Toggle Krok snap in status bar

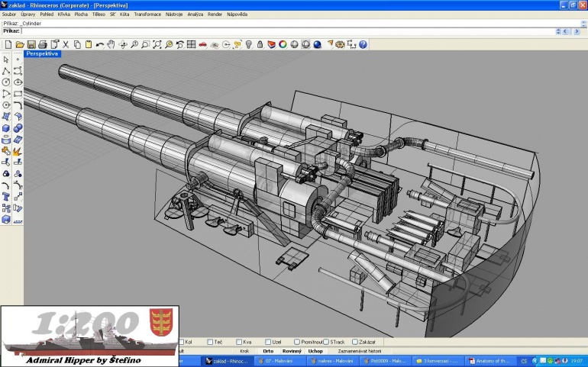click(x=244, y=351)
